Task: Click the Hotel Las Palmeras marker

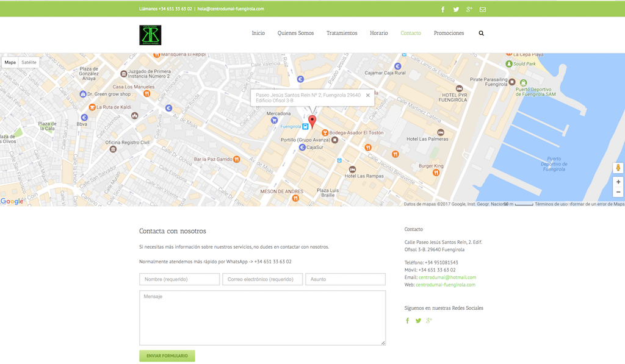Action: pyautogui.click(x=441, y=132)
